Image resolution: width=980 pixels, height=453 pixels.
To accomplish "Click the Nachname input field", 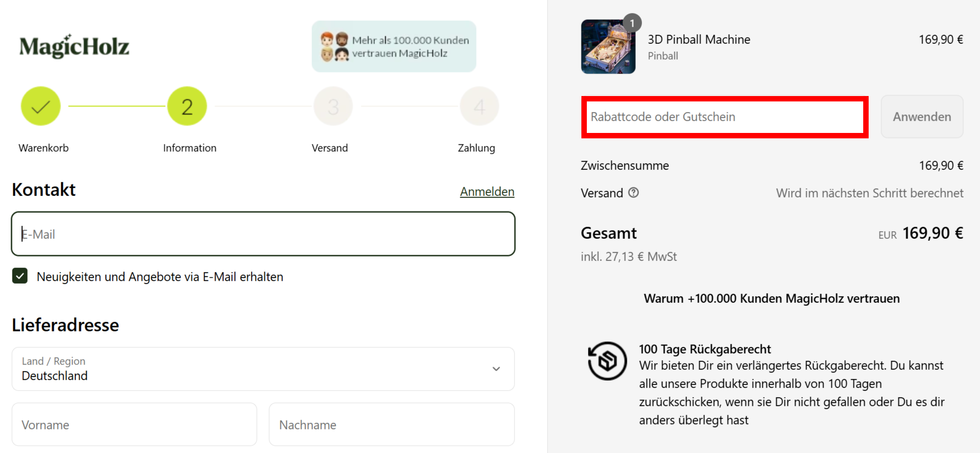I will tap(392, 424).
